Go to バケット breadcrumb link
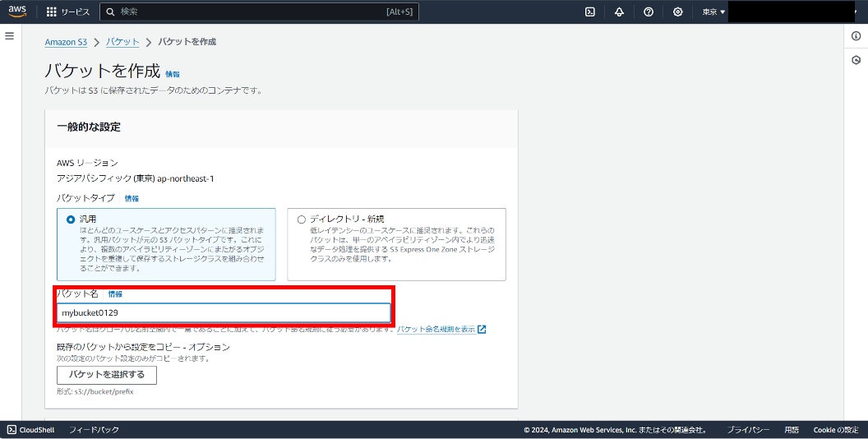 [122, 42]
